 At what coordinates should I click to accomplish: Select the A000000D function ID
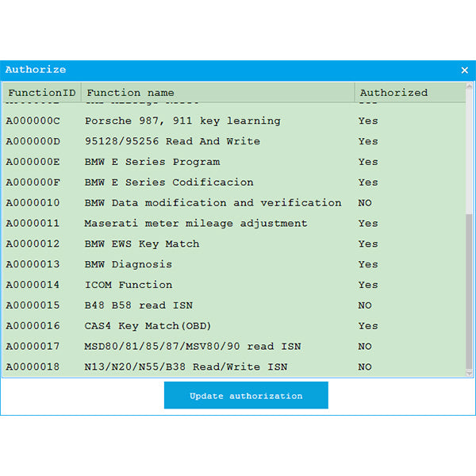[x=33, y=141]
